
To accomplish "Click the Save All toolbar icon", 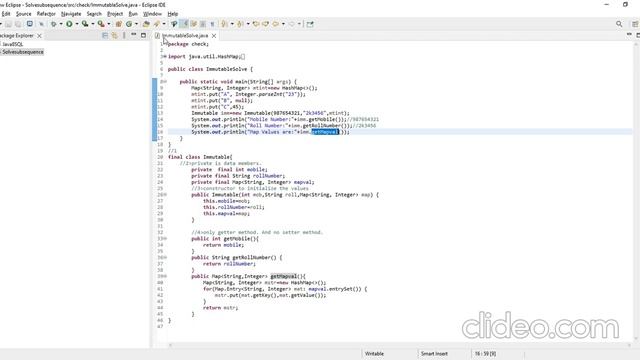I will (18, 24).
